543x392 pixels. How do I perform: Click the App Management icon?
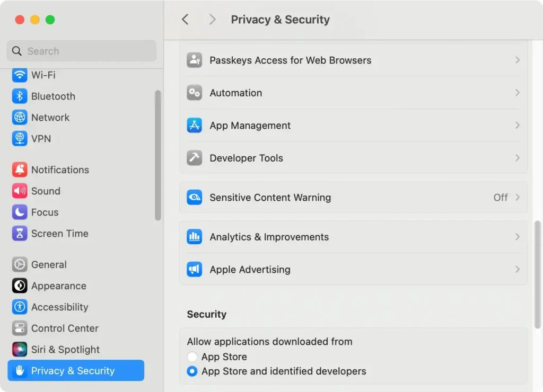[x=195, y=126]
